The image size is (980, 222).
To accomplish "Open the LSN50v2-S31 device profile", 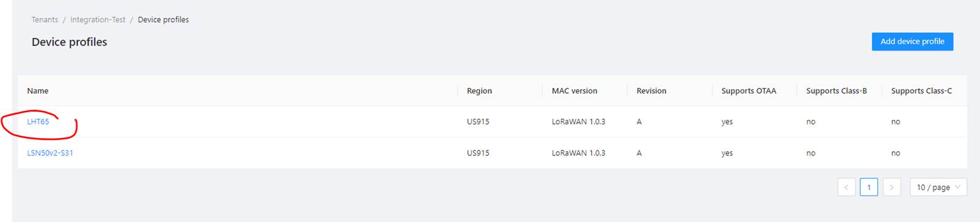I will [x=50, y=153].
